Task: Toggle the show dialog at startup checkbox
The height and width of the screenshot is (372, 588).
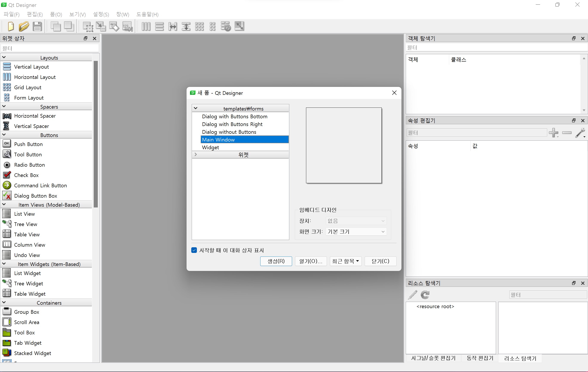Action: (194, 250)
